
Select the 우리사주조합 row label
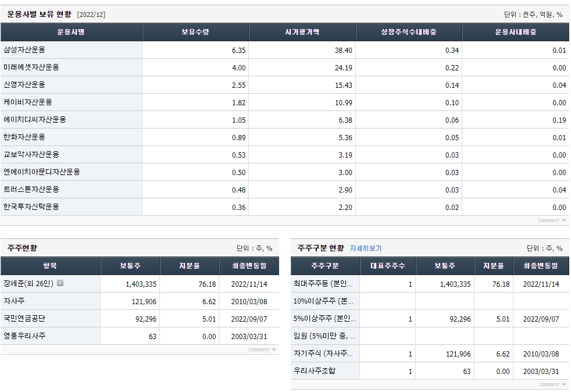[x=315, y=371]
